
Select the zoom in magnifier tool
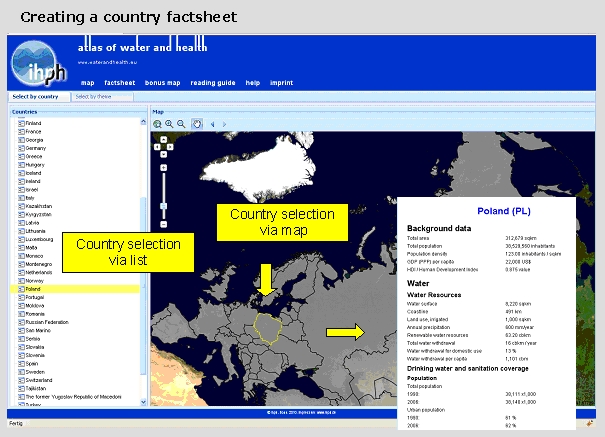[170, 124]
